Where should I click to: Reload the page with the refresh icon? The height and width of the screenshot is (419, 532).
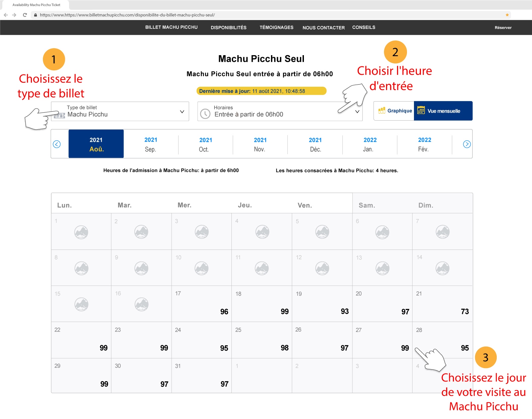(x=25, y=15)
